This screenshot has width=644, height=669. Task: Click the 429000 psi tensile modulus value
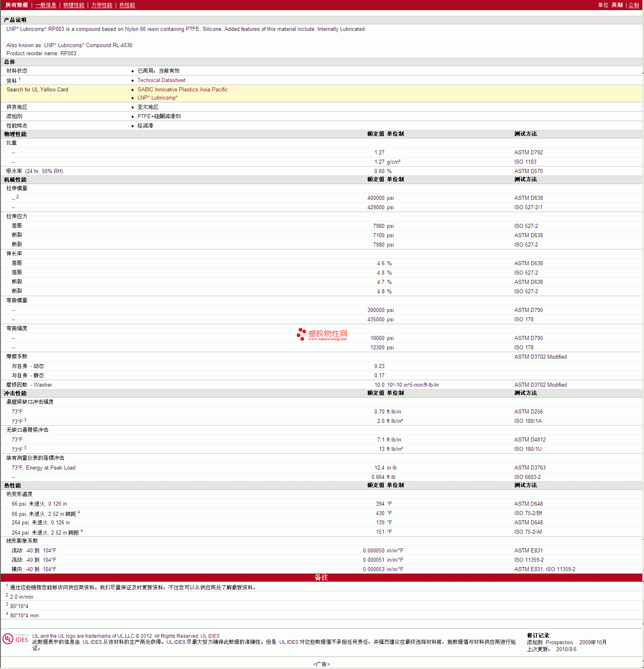coord(380,208)
